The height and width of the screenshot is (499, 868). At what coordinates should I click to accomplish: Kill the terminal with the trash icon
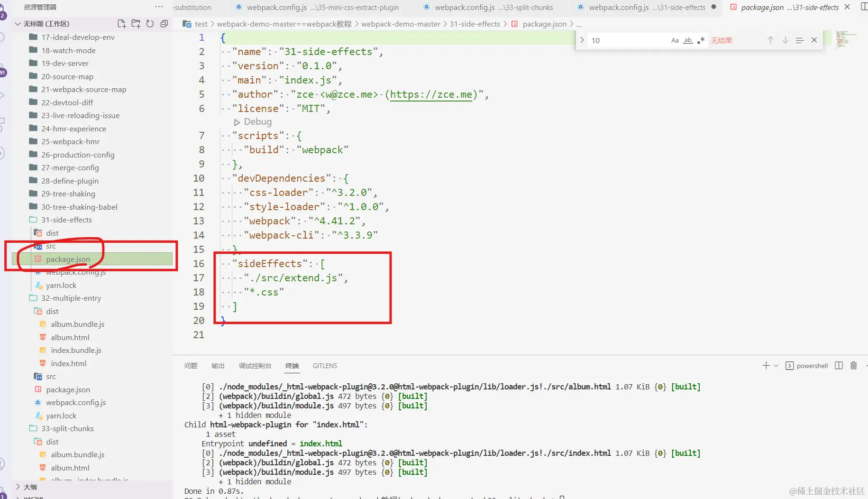click(854, 366)
